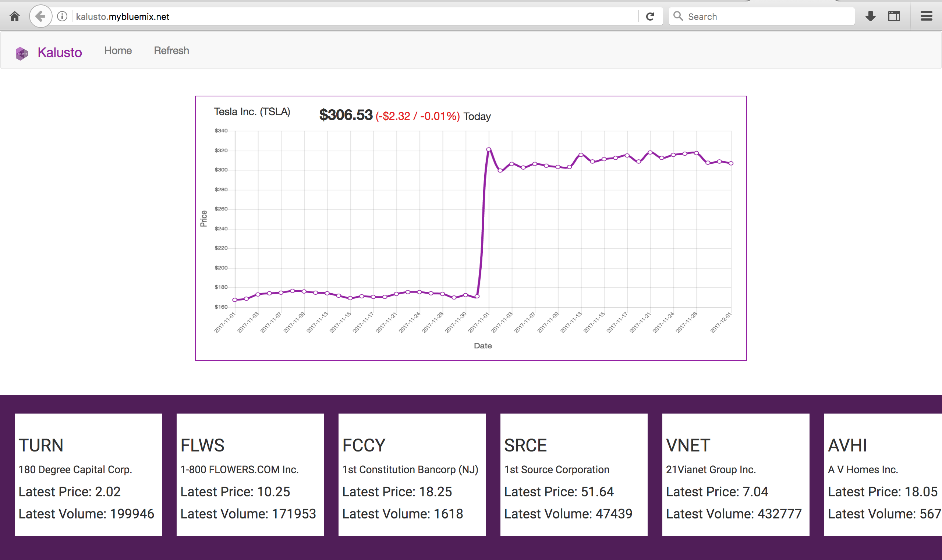
Task: Reload page using browser refresh icon
Action: [650, 17]
